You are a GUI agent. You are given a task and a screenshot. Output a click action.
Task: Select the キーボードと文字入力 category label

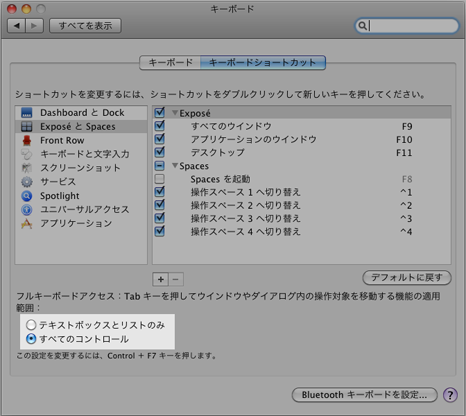pos(85,154)
